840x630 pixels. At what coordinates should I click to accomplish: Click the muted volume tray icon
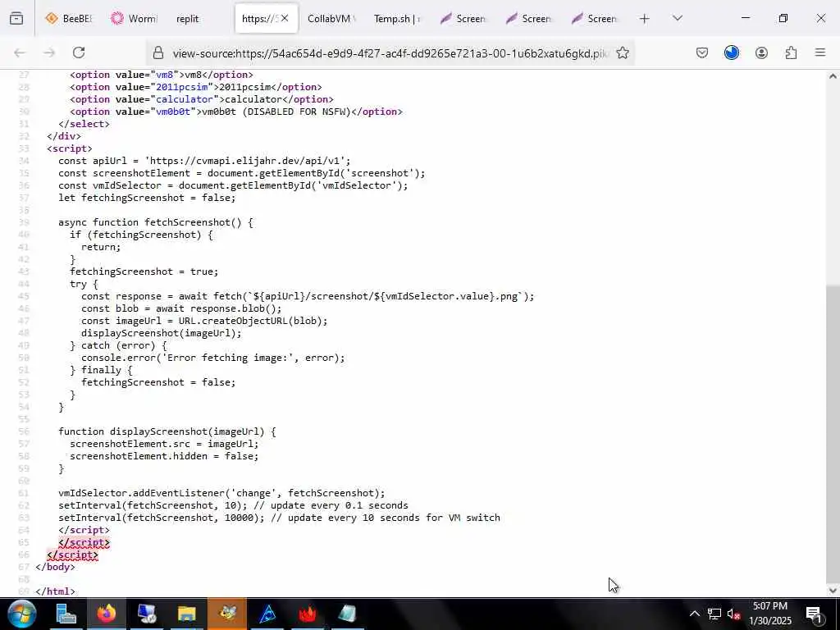734,614
